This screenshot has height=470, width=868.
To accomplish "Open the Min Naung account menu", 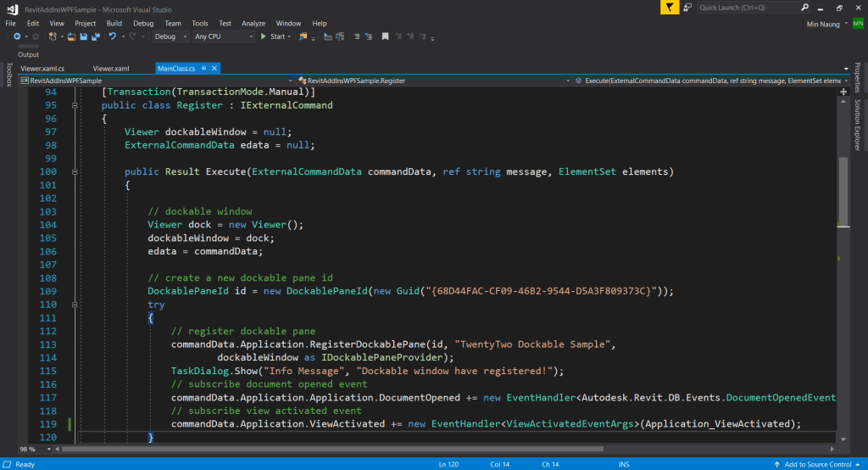I will (x=823, y=24).
